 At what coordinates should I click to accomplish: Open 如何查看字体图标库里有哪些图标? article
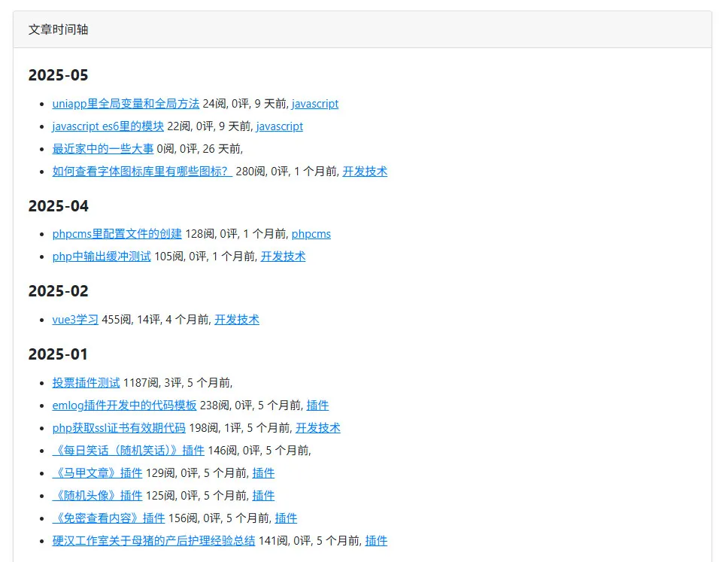point(143,172)
